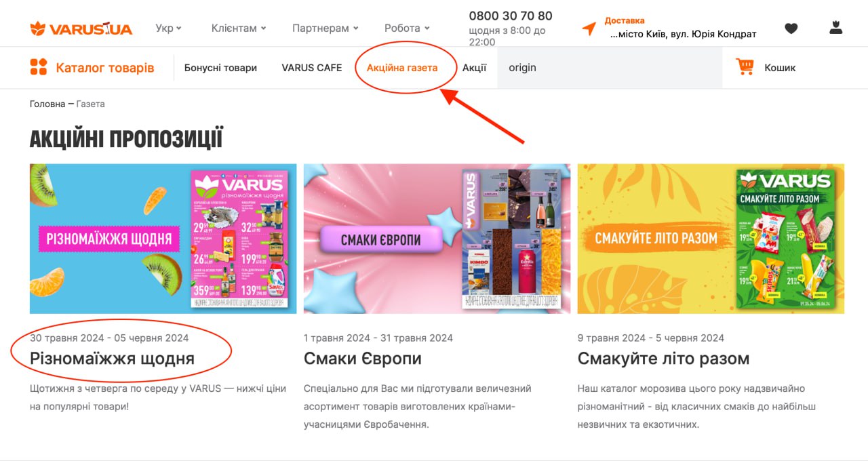The image size is (868, 461).
Task: Expand the Клієнтам menu
Action: [x=239, y=28]
